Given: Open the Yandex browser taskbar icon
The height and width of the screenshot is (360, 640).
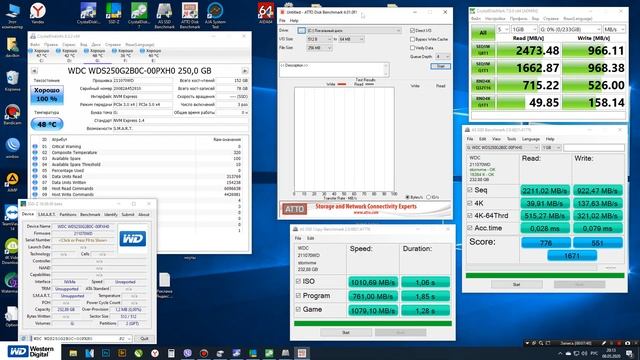Looking at the screenshot, I should point(155,353).
